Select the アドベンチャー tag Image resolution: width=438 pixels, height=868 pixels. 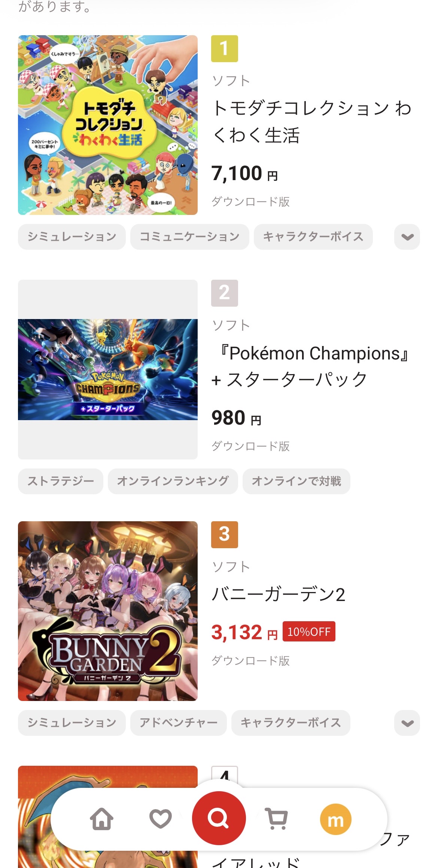[178, 723]
